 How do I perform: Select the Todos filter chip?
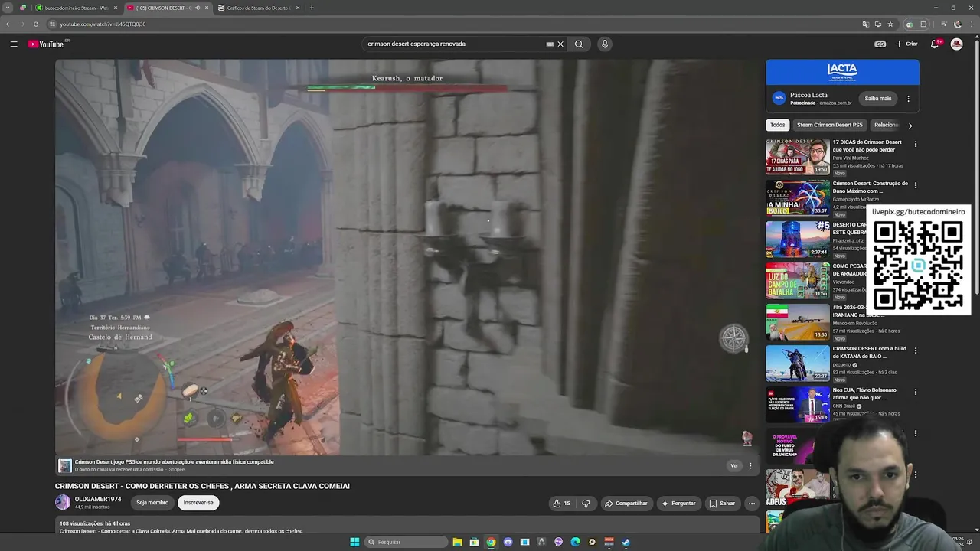(778, 125)
